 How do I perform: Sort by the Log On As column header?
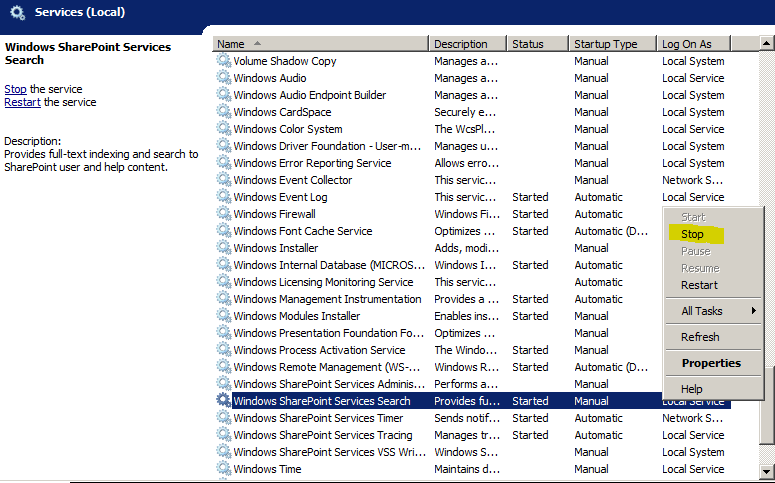[x=694, y=44]
